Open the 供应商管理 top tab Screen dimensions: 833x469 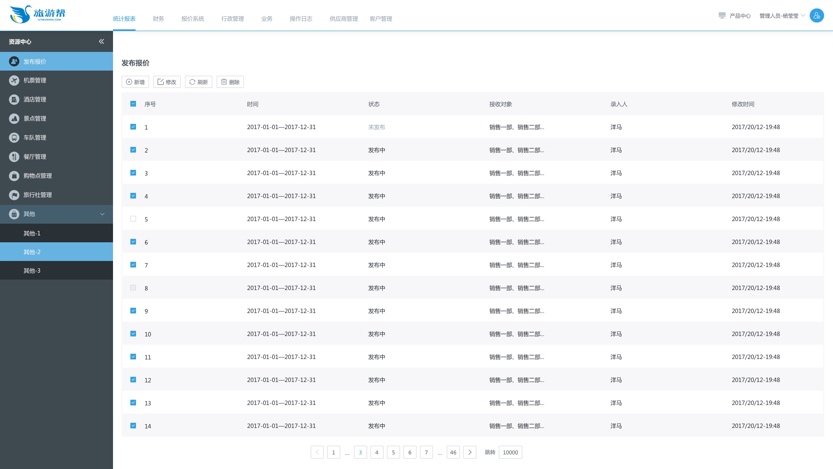tap(343, 18)
